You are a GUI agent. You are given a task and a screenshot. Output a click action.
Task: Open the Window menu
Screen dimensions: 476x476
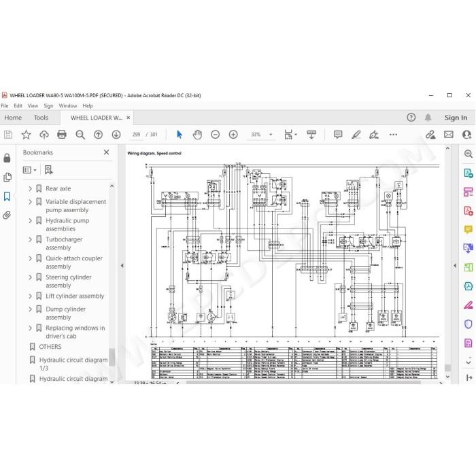click(x=68, y=105)
